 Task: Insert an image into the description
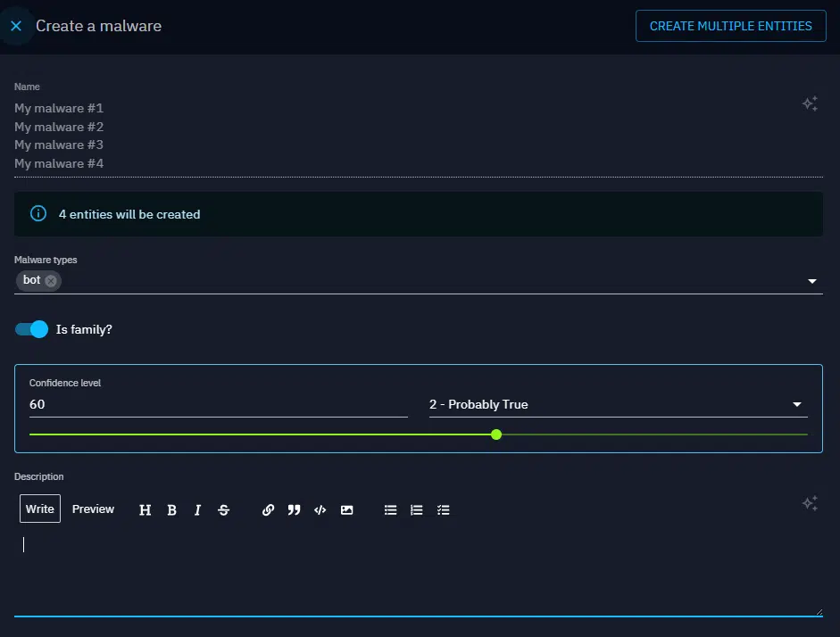click(x=346, y=509)
